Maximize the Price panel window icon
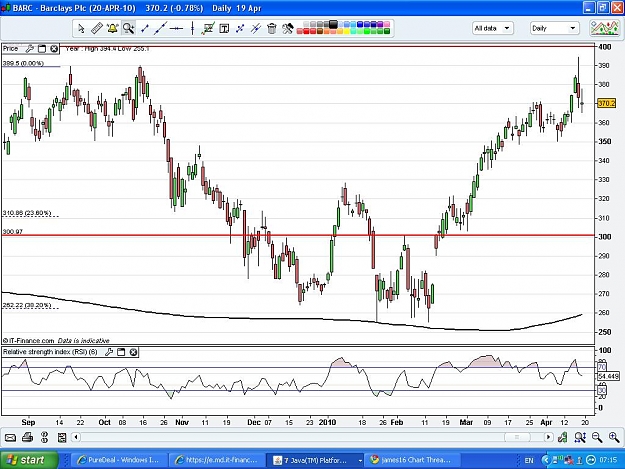 pos(42,49)
